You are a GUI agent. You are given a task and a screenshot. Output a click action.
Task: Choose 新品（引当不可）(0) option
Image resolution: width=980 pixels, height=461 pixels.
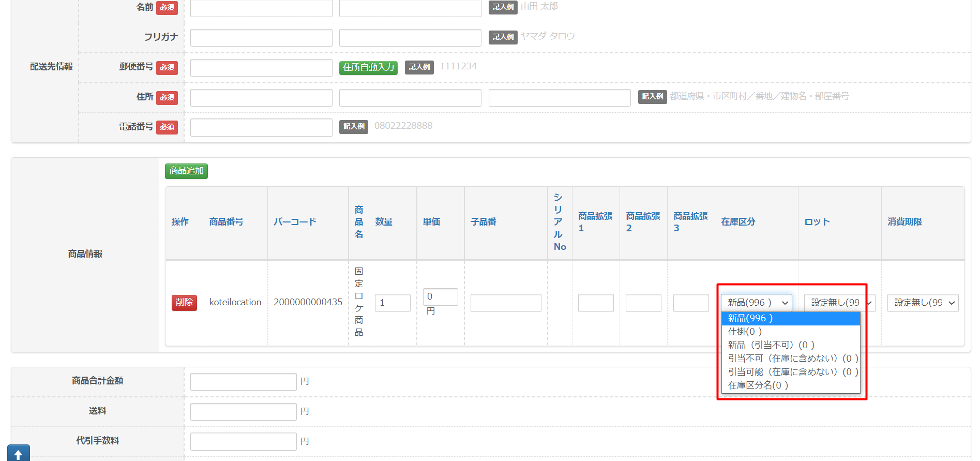[771, 345]
